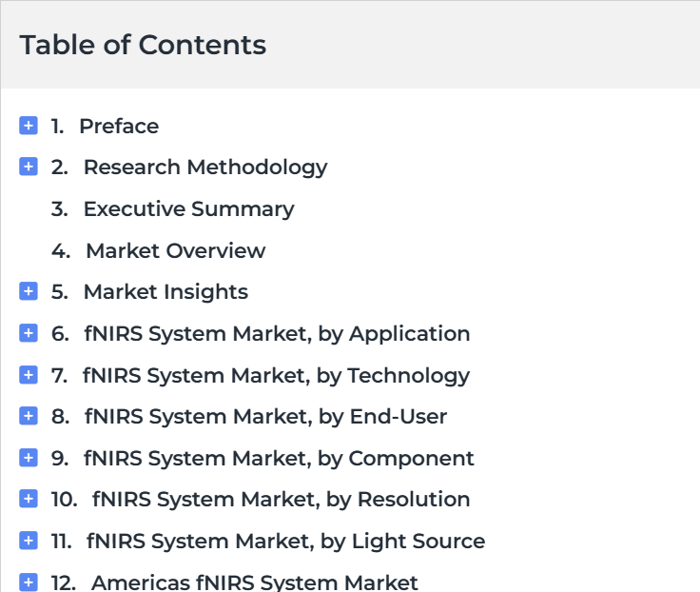
Task: Click plus icon beside by Resolution
Action: pyautogui.click(x=29, y=499)
